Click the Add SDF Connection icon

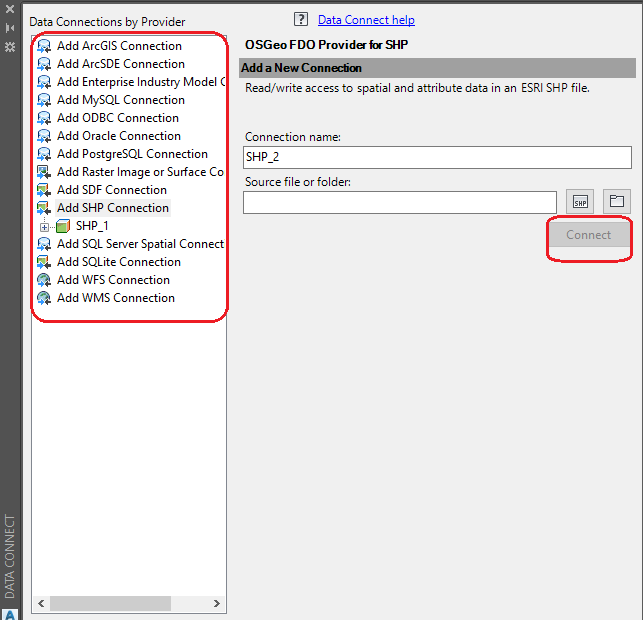[44, 190]
